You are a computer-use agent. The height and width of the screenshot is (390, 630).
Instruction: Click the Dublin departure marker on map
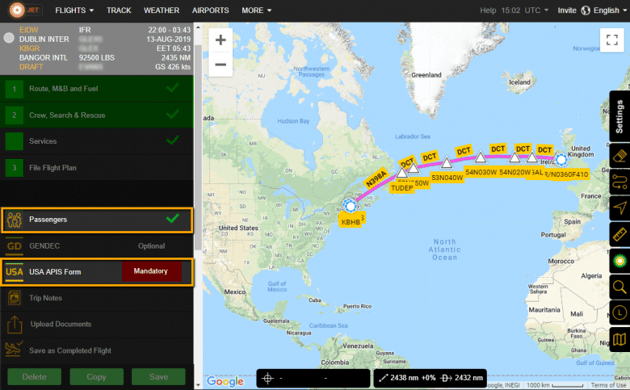[x=561, y=159]
